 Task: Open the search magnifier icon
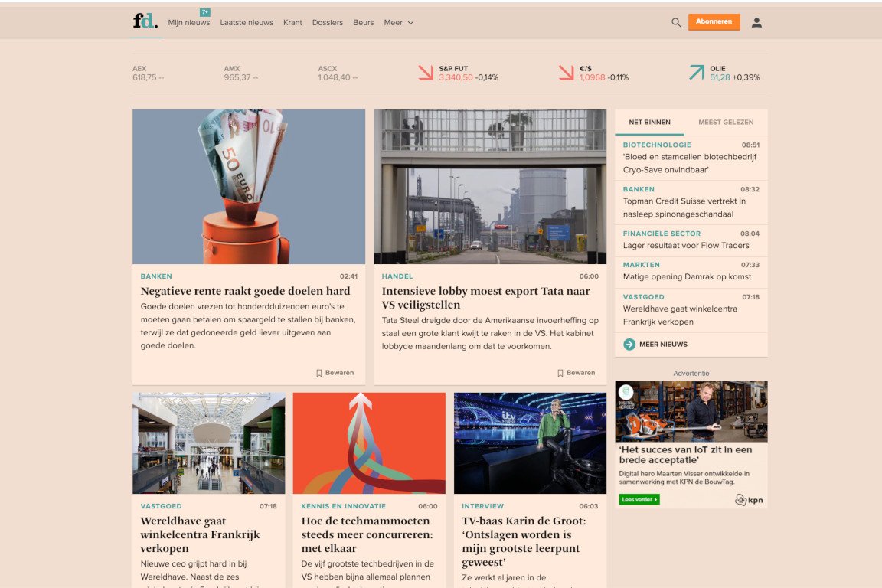(676, 23)
